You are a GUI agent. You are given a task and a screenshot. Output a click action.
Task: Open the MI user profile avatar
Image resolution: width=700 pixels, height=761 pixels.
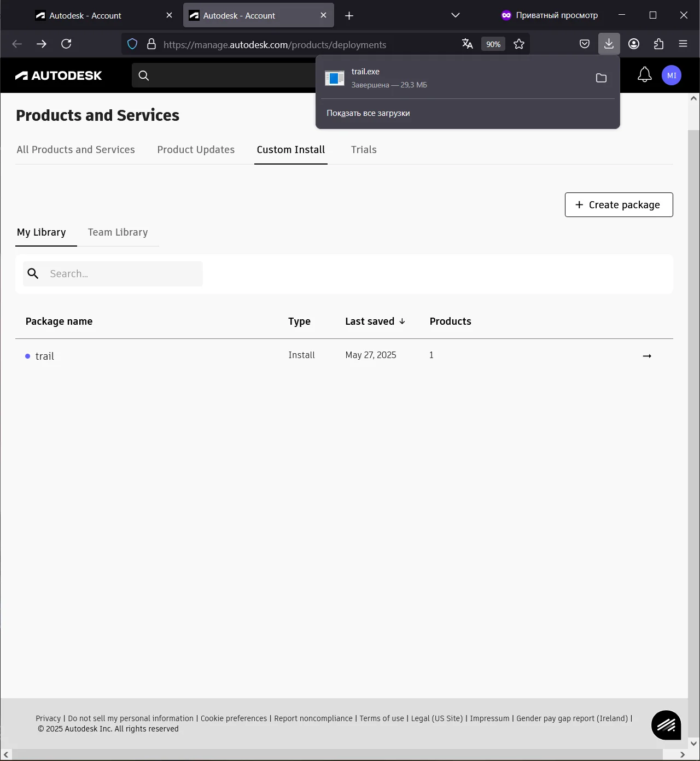[x=671, y=75]
